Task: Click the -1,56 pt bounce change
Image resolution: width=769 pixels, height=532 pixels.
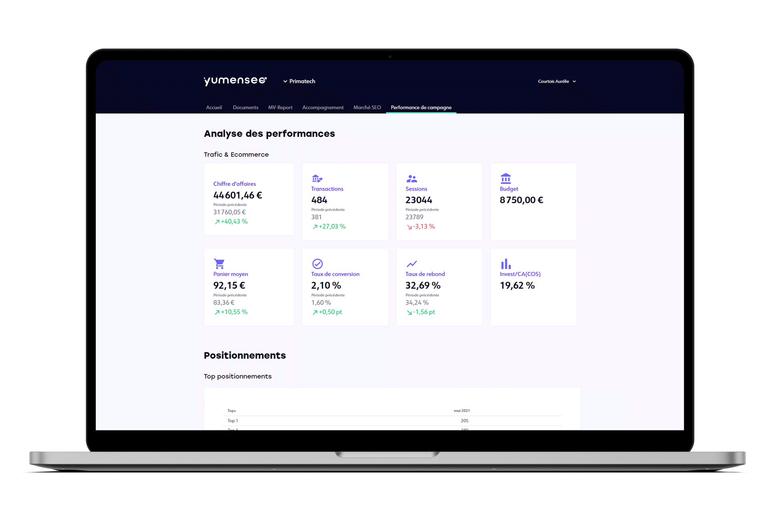Action: coord(421,312)
